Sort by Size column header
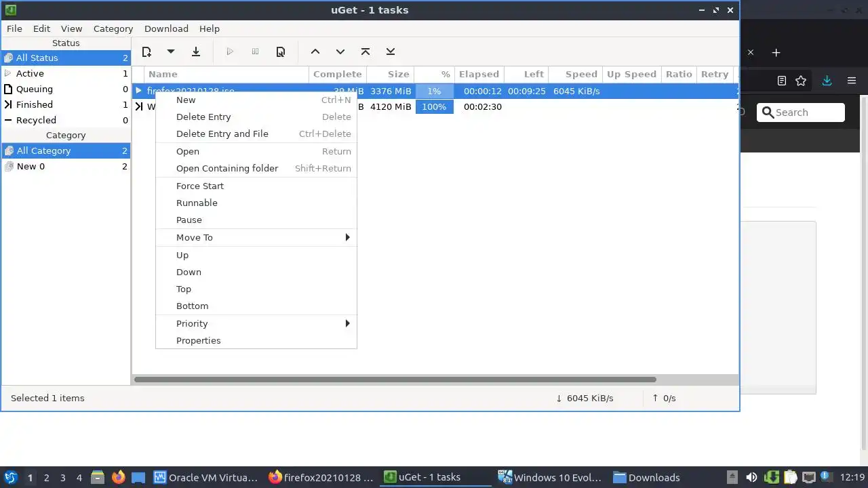Image resolution: width=868 pixels, height=488 pixels. click(x=391, y=74)
